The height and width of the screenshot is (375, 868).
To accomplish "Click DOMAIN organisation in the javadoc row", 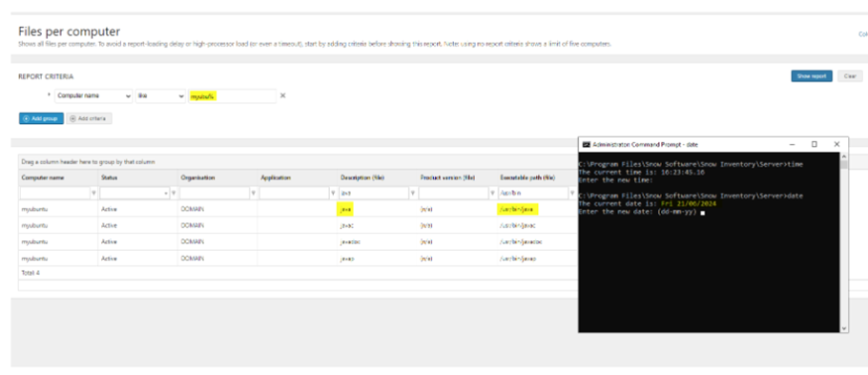I will coord(192,242).
